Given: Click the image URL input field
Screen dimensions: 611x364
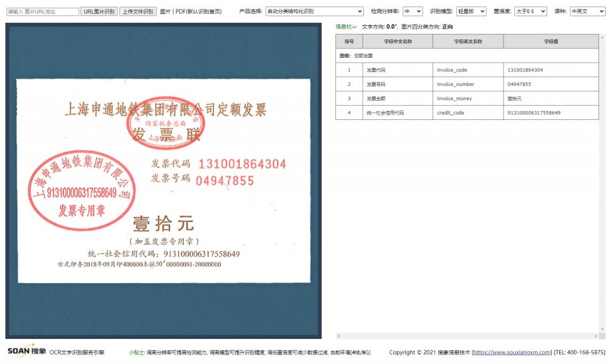Looking at the screenshot, I should coord(43,12).
